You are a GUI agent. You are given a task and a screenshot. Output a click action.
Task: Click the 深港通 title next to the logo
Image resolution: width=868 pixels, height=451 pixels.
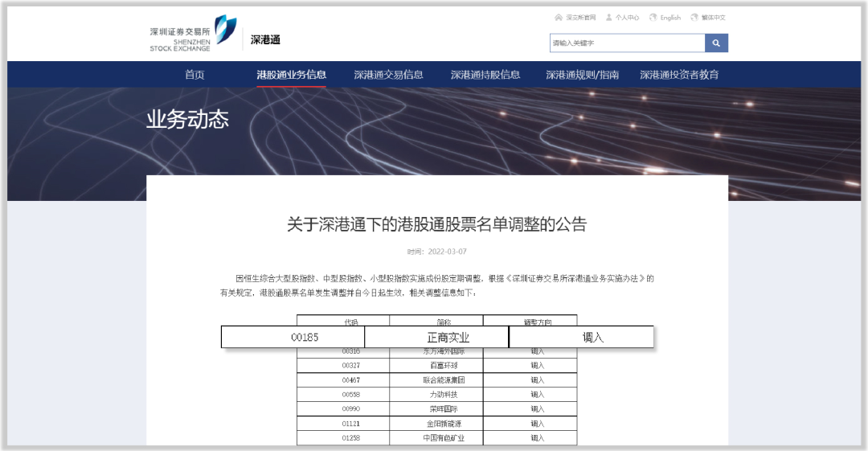pos(265,39)
